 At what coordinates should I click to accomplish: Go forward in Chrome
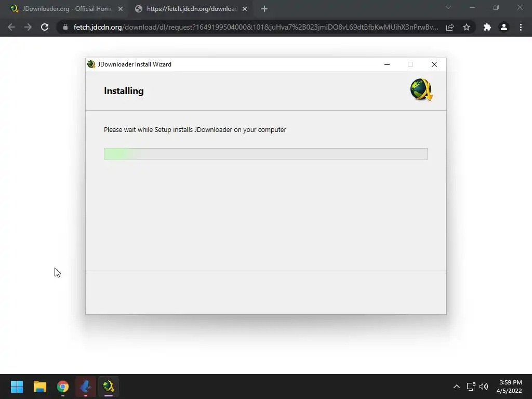pos(28,27)
